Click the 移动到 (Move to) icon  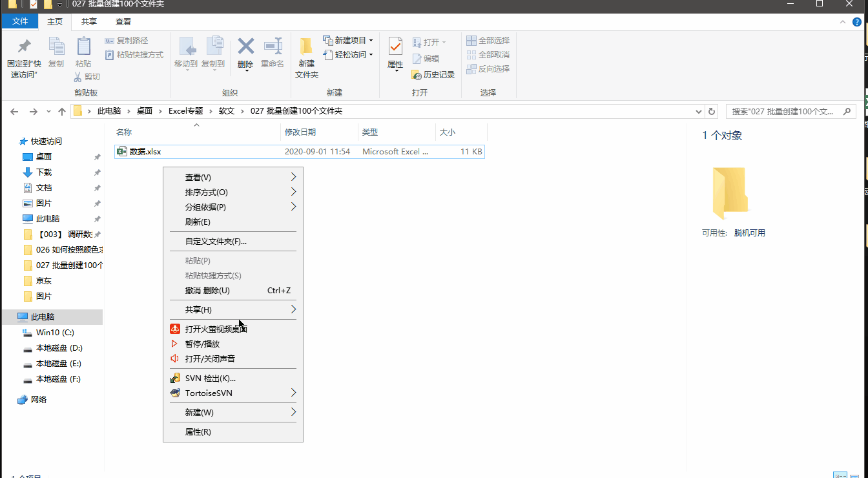pos(187,54)
